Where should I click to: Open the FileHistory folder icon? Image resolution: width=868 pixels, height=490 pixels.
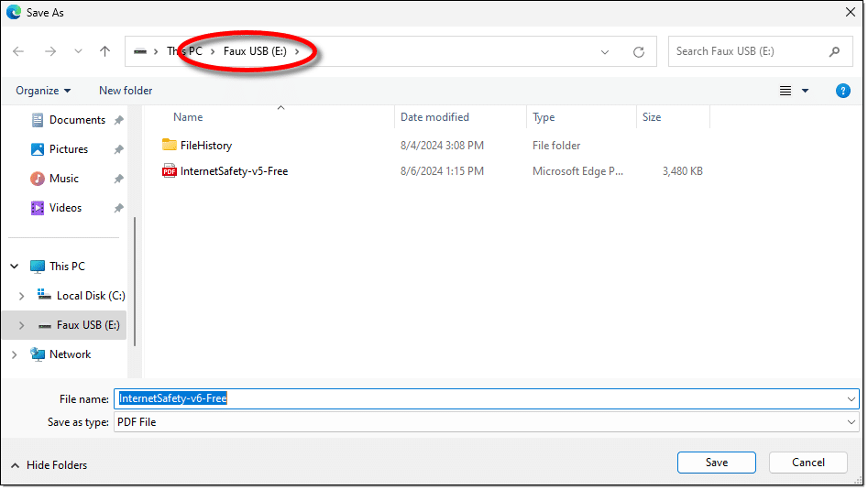170,145
